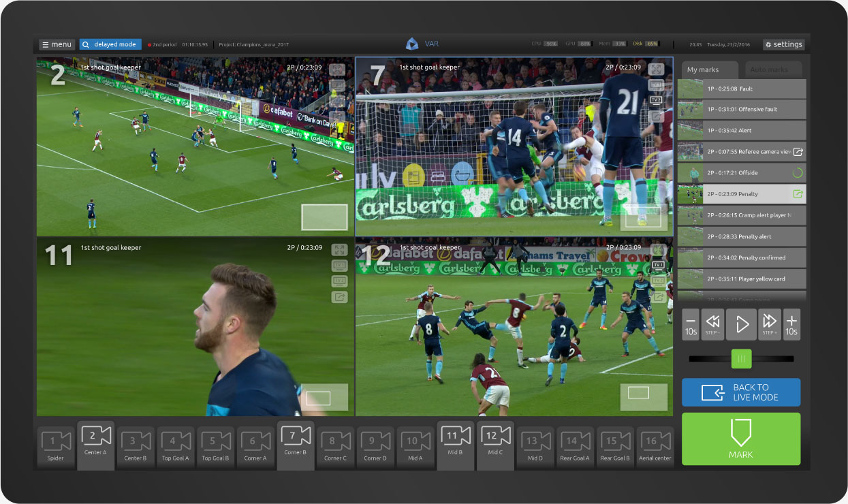Send camera 11 feed to TV1

click(x=339, y=266)
